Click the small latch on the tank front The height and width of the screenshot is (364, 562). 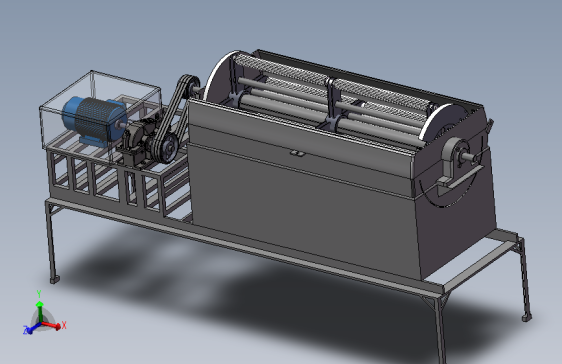tap(297, 154)
